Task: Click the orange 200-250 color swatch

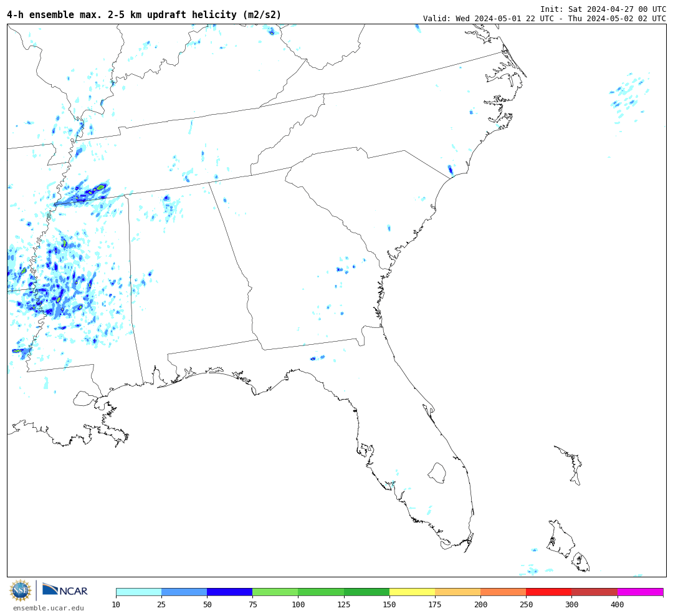Action: (x=504, y=592)
